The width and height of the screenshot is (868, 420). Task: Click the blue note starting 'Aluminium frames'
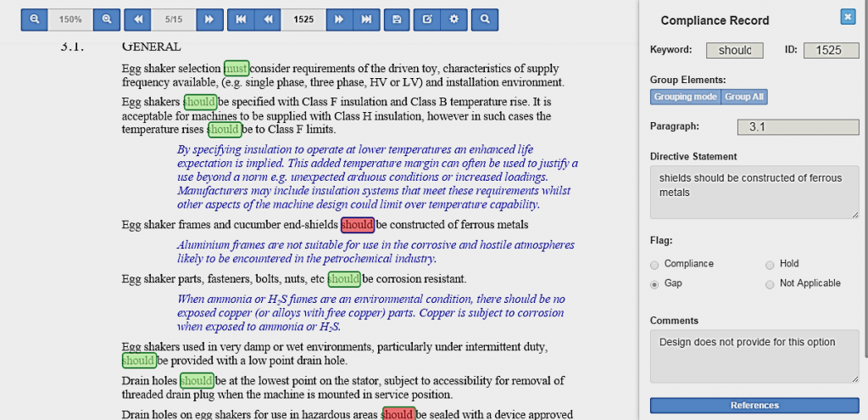pos(376,251)
